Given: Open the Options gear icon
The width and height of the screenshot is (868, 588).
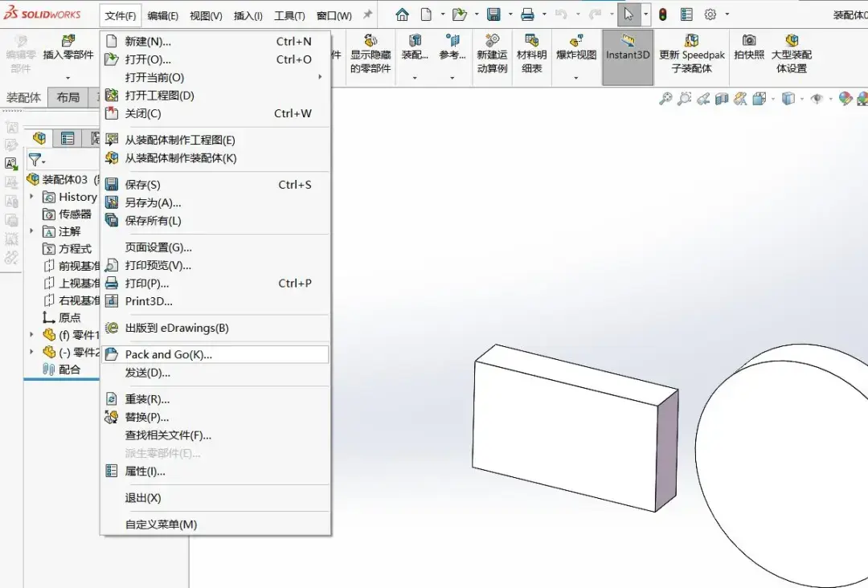Looking at the screenshot, I should [x=710, y=15].
